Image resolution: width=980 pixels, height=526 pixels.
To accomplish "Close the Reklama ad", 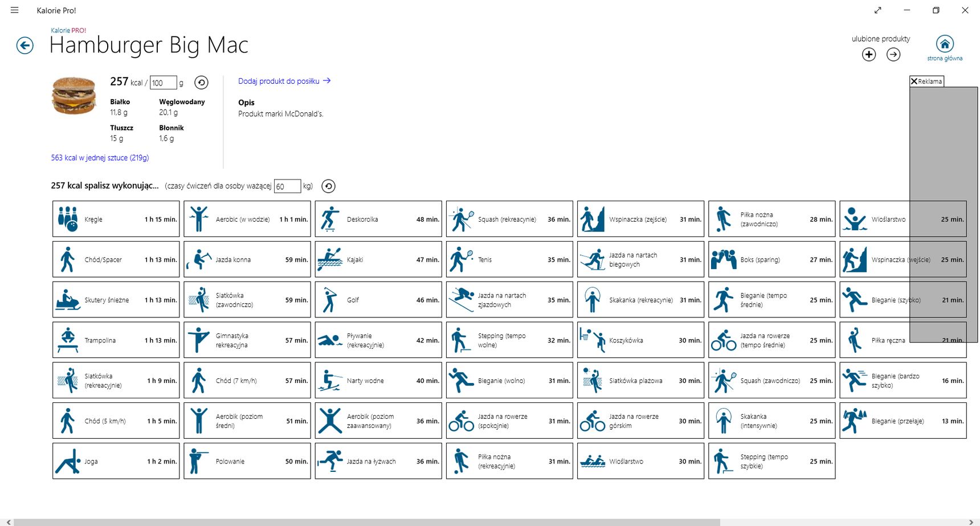I will tap(914, 81).
